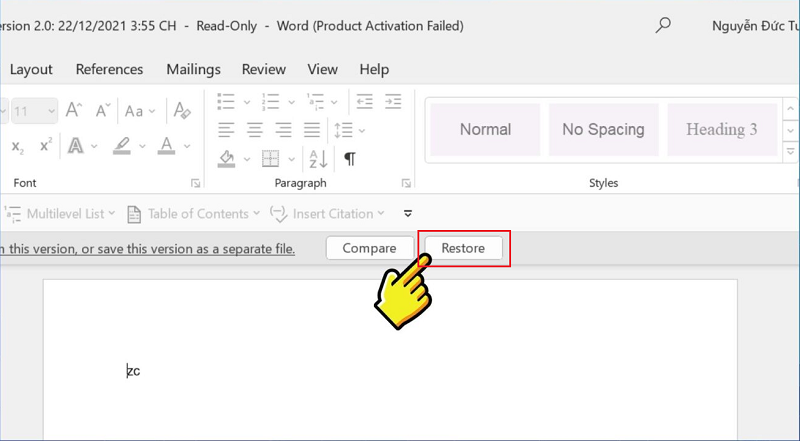Toggle the Show/Hide paragraph marks button
The width and height of the screenshot is (800, 441).
[350, 158]
